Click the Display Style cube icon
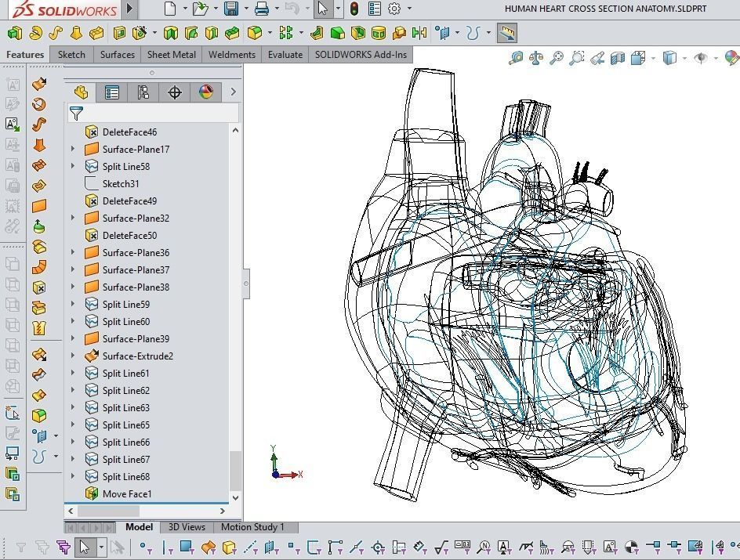 pos(669,58)
